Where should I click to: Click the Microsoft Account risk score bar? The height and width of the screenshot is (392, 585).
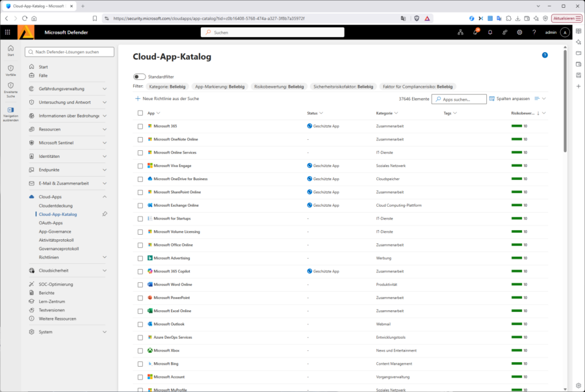[517, 376]
